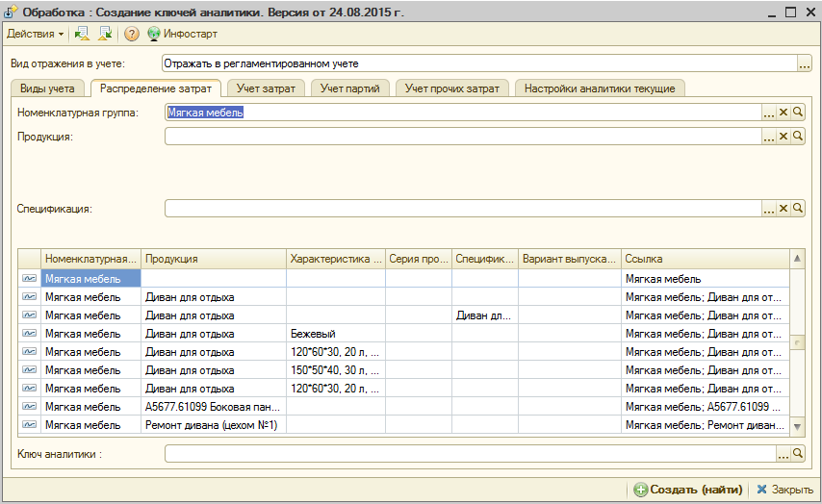Open the Действия dropdown menu
822x504 pixels.
click(x=35, y=34)
